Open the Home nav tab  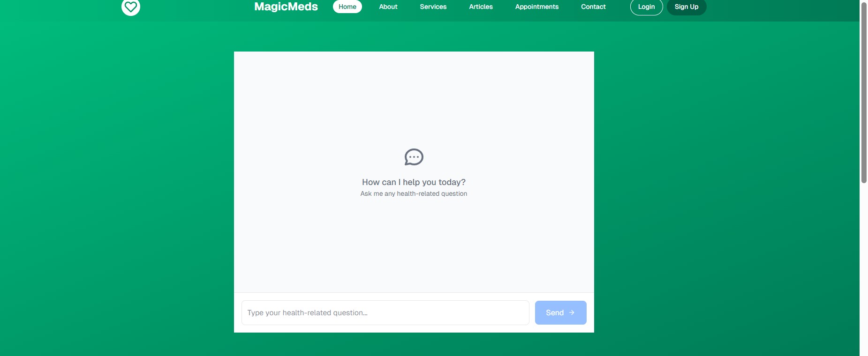[x=347, y=7]
